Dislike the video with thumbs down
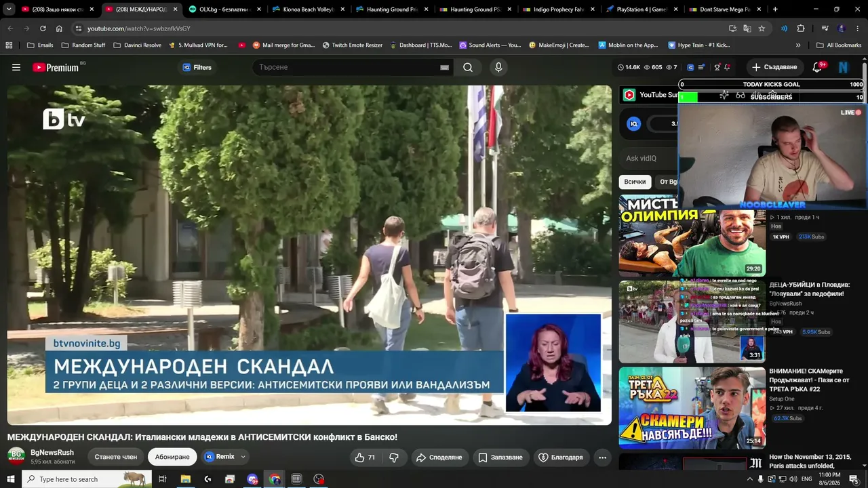 (x=394, y=457)
